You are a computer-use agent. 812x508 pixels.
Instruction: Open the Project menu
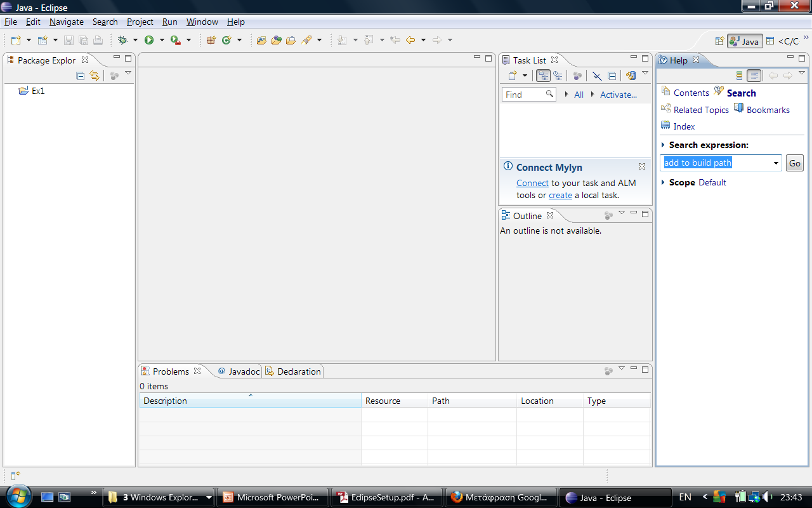[x=140, y=22]
